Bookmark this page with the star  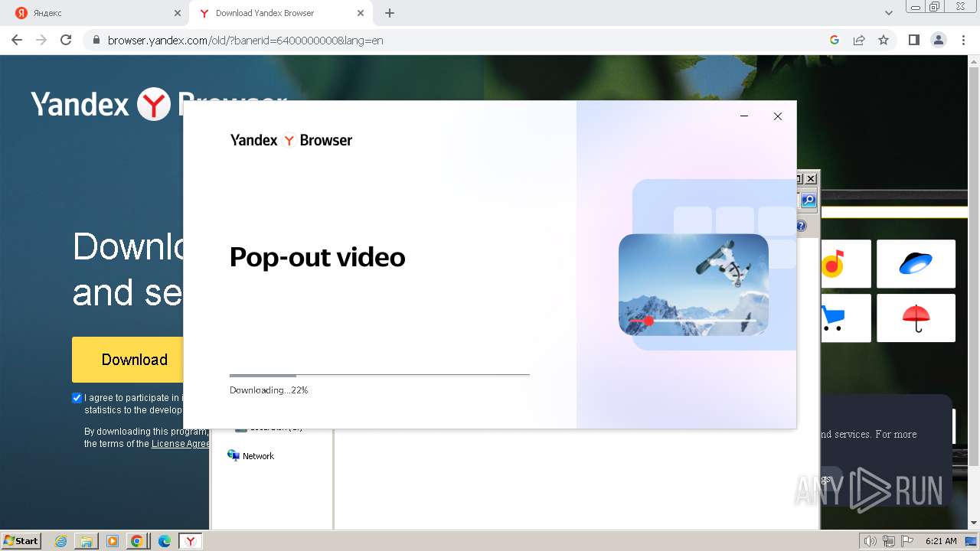tap(884, 40)
